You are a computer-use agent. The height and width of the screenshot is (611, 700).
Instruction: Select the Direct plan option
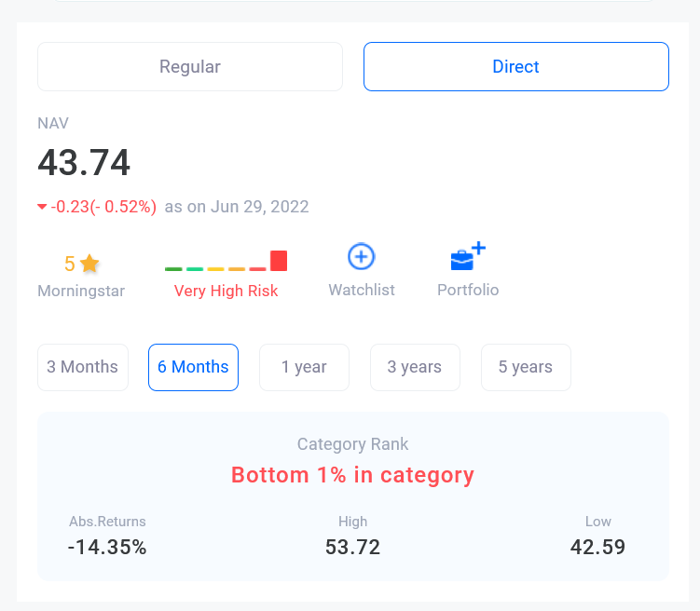coord(516,67)
